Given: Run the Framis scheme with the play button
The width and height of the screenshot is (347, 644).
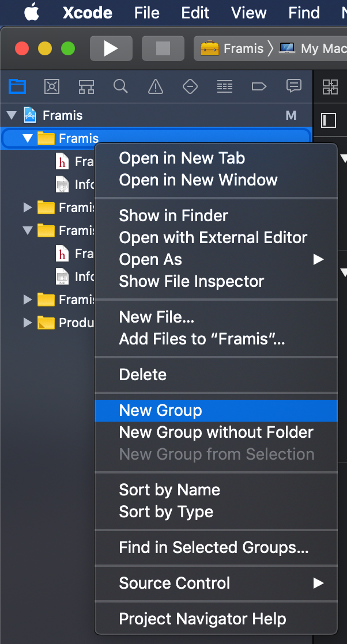Looking at the screenshot, I should click(x=111, y=48).
